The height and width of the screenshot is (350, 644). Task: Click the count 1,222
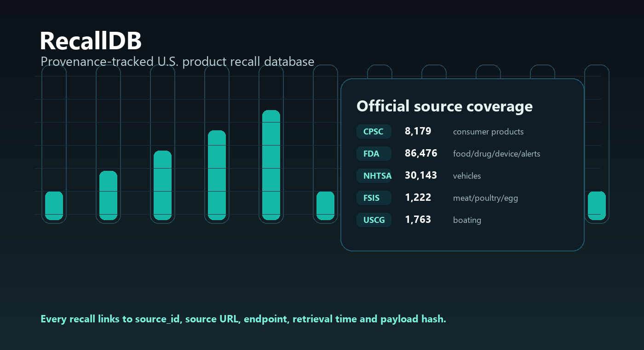[x=418, y=198]
